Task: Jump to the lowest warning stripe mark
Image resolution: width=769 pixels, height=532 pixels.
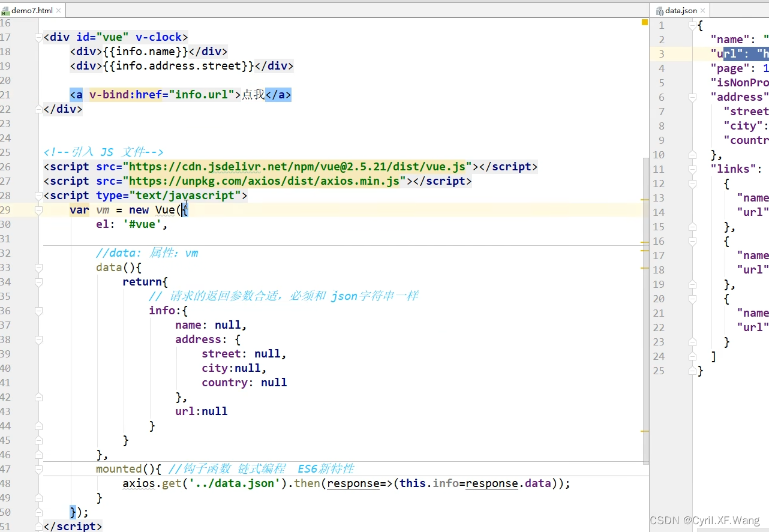Action: coord(645,431)
